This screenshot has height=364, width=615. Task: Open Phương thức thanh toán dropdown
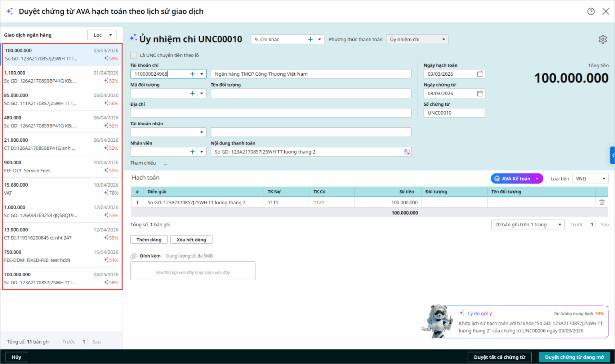tap(417, 39)
